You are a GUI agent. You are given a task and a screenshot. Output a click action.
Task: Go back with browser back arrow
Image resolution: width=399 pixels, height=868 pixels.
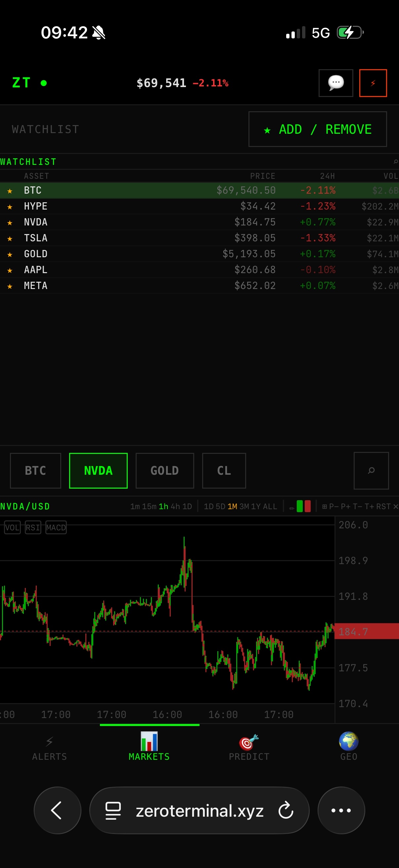(57, 810)
